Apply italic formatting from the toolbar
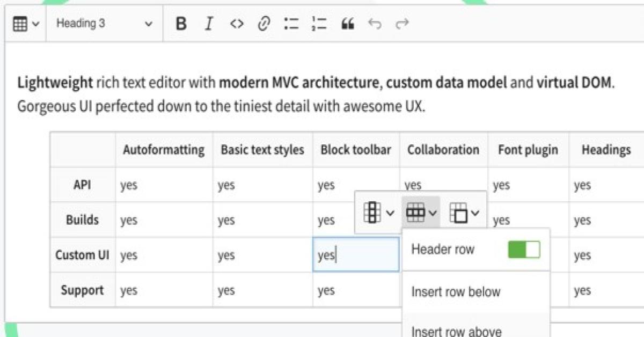This screenshot has height=337, width=644. pos(209,24)
